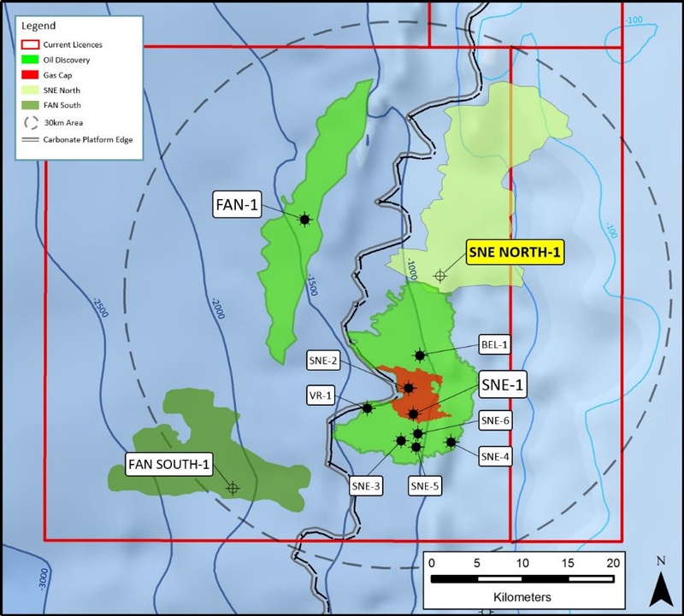Select the SNE-1 well marker in gas cap
The height and width of the screenshot is (616, 684).
(413, 414)
